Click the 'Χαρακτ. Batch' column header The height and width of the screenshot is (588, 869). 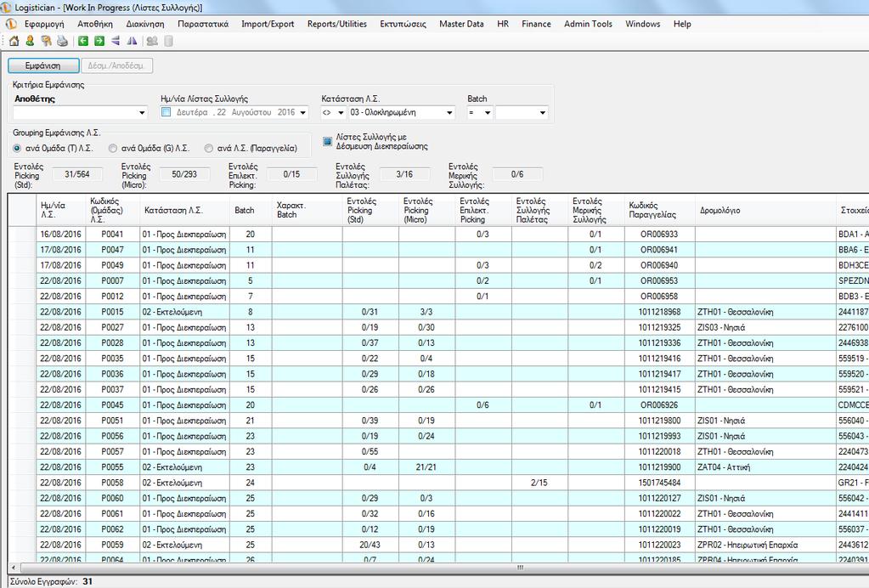307,210
